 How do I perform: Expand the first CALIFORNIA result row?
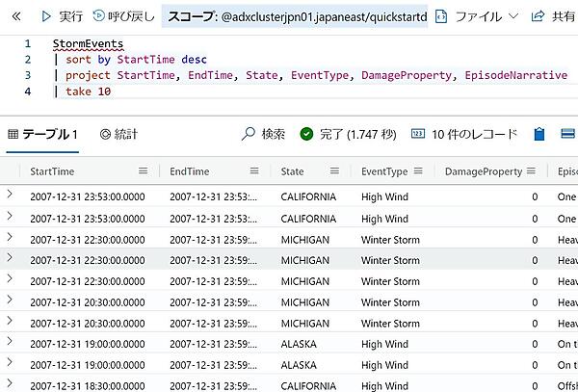[x=11, y=196]
